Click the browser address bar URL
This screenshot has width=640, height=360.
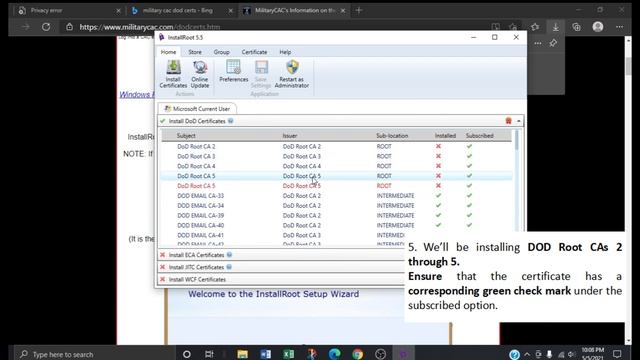tap(150, 27)
